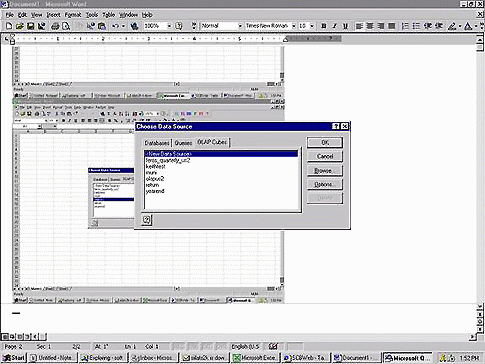The image size is (485, 364).
Task: Select the 'olapuc2' data source entry
Action: pyautogui.click(x=155, y=179)
